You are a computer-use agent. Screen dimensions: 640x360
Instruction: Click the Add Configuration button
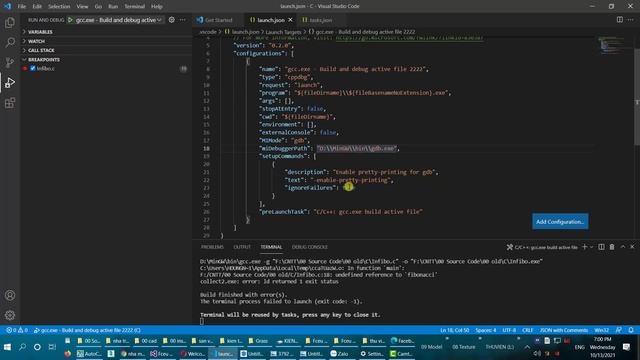click(x=560, y=222)
